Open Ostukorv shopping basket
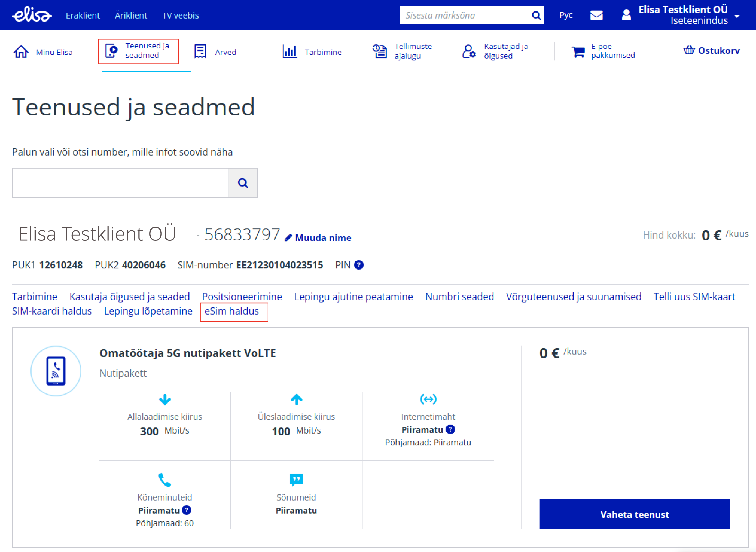This screenshot has width=756, height=552. 711,51
